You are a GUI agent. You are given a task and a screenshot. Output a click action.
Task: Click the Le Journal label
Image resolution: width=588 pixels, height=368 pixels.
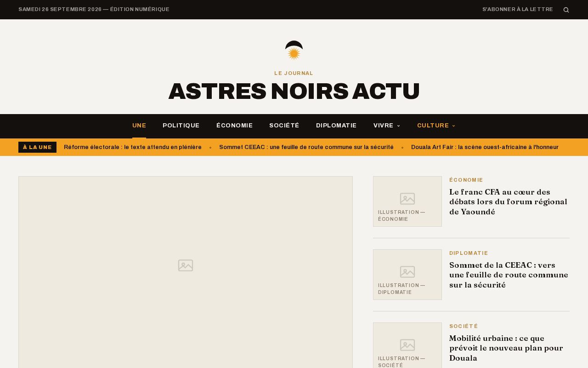click(294, 73)
